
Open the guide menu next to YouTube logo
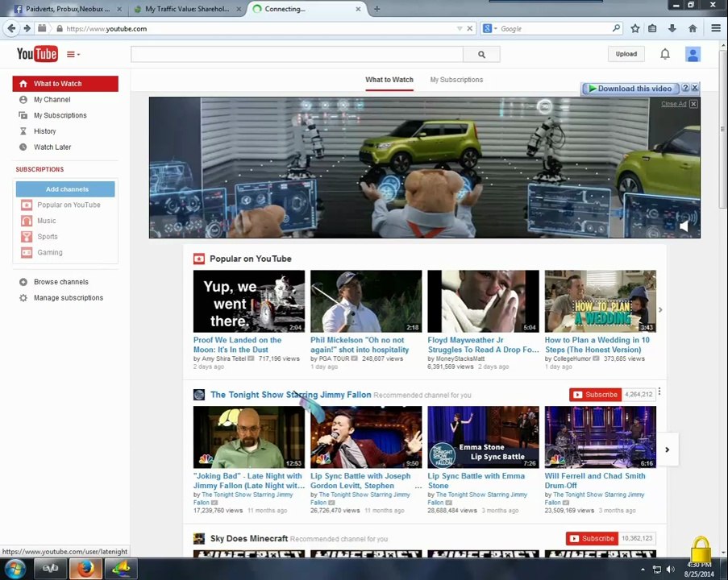[73, 54]
